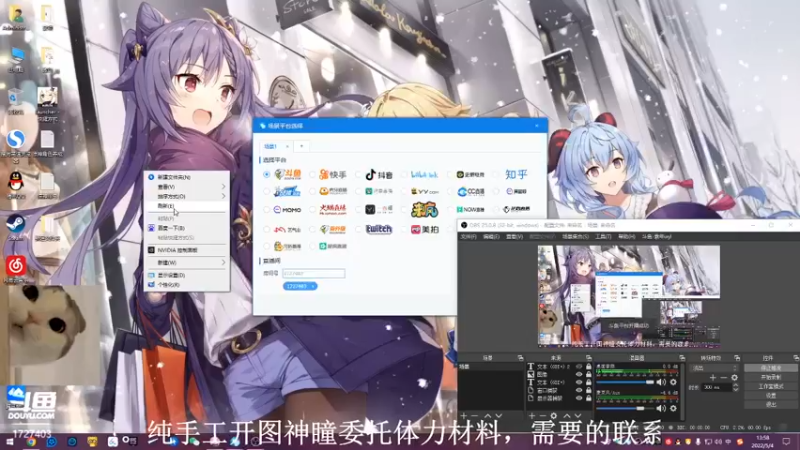Mute the mic/aux speaker icon in mixer

[661, 408]
